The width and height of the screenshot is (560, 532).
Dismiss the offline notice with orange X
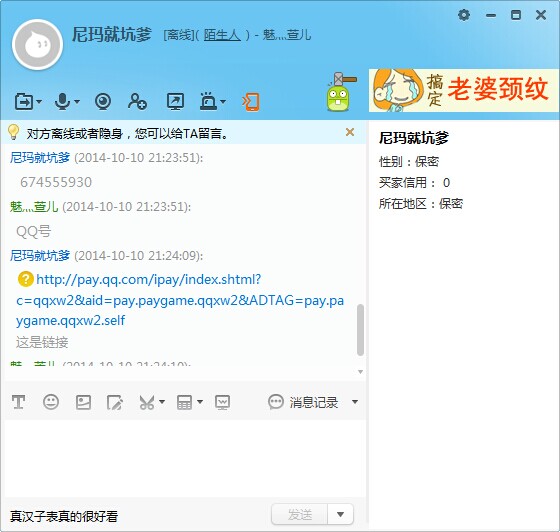point(350,132)
